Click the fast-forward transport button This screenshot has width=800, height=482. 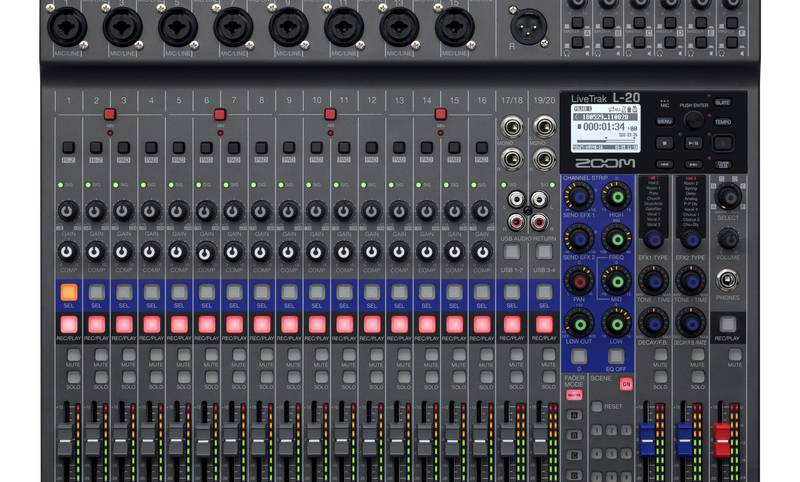click(692, 164)
